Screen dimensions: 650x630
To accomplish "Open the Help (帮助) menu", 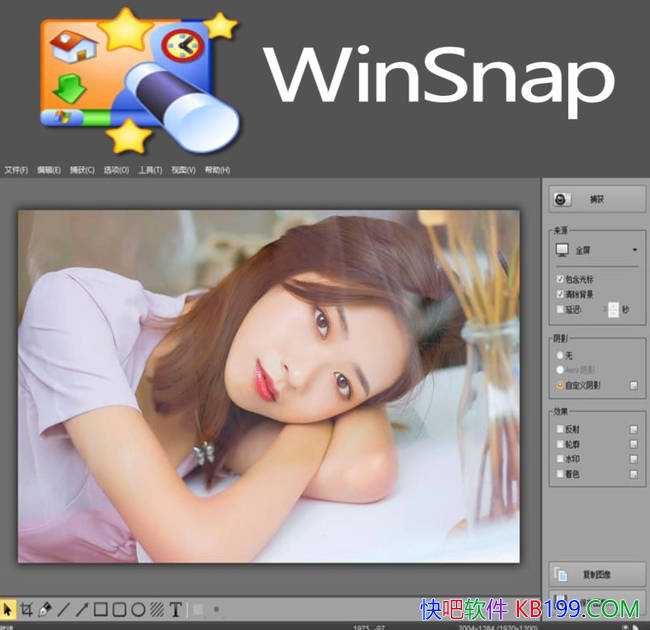I will [217, 170].
